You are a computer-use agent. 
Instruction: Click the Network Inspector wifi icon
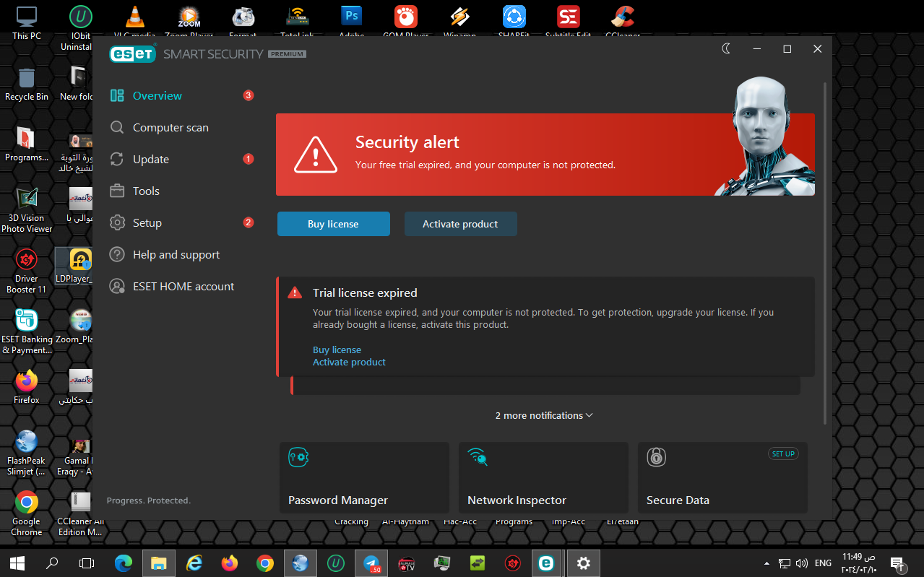pyautogui.click(x=478, y=456)
